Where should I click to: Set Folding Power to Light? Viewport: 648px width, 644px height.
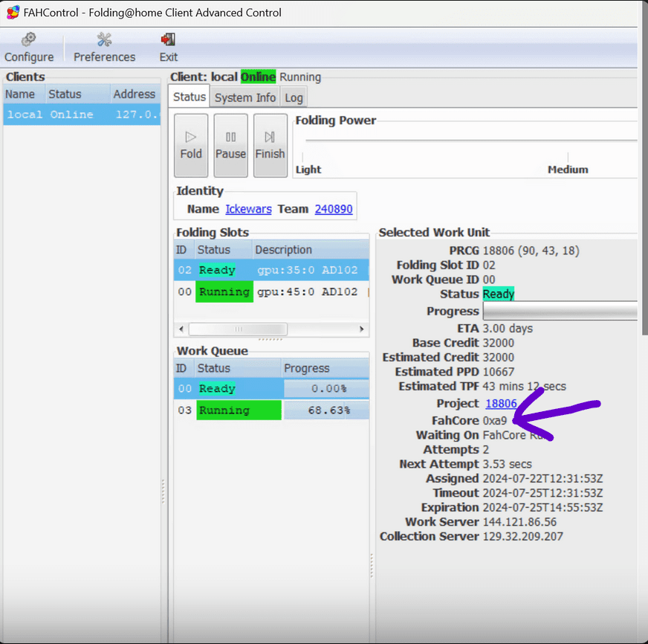[308, 170]
